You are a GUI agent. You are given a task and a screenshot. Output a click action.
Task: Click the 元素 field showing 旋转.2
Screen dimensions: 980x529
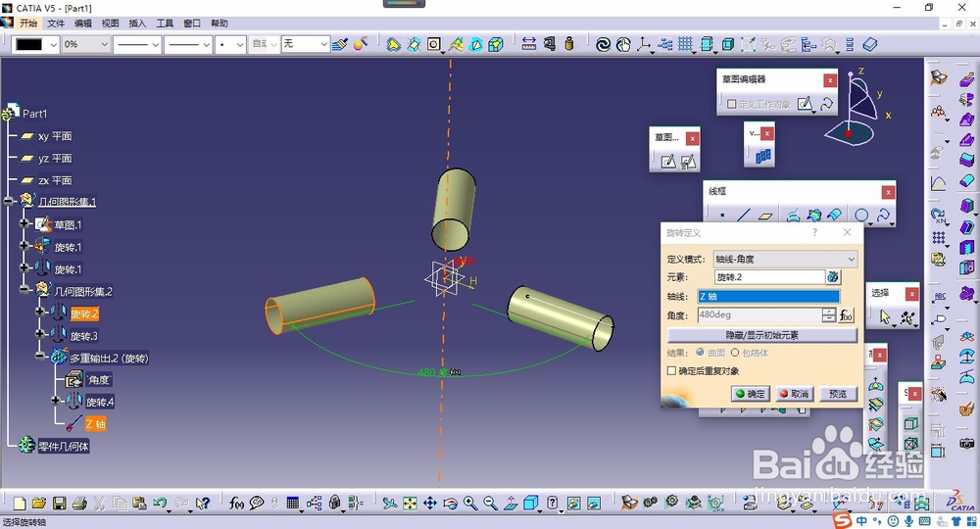pyautogui.click(x=769, y=276)
